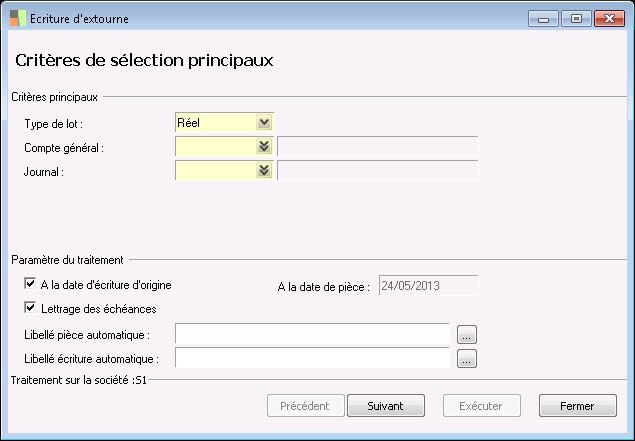
Task: Minimize the Ecriture d'extourne window
Action: click(543, 18)
